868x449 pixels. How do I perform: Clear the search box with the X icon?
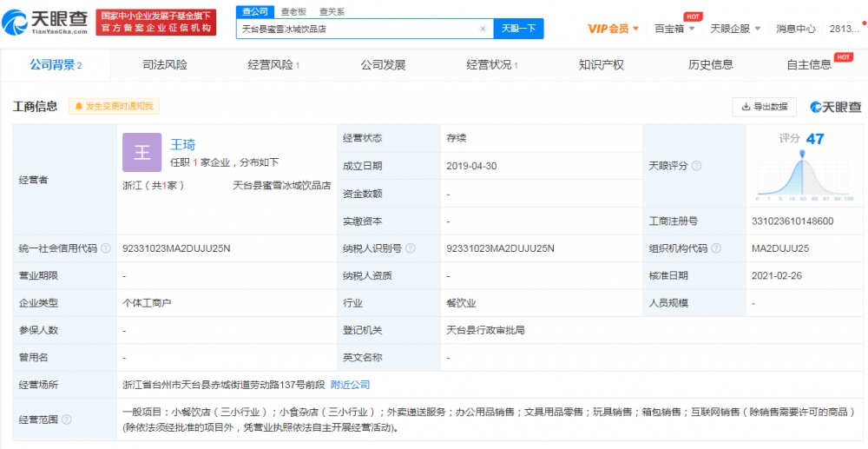(x=483, y=29)
